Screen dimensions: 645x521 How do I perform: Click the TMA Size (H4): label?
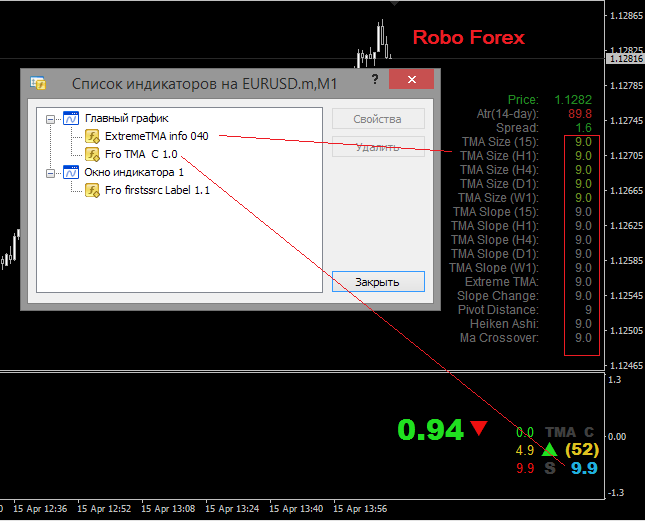499,170
